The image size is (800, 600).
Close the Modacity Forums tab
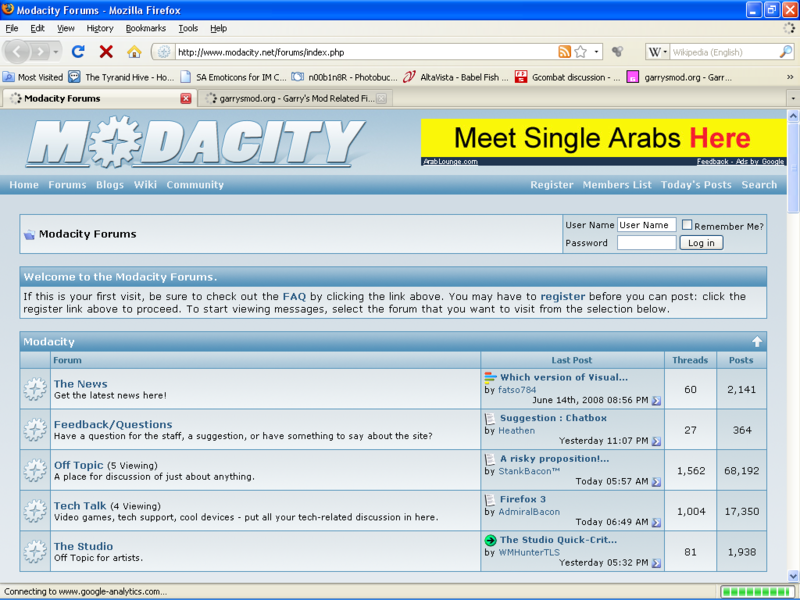186,98
